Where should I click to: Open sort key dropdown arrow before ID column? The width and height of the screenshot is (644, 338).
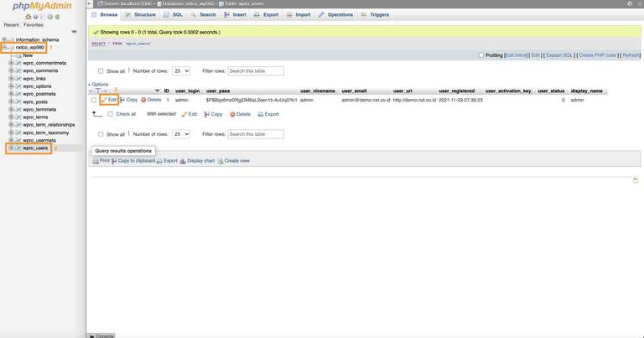pyautogui.click(x=157, y=91)
